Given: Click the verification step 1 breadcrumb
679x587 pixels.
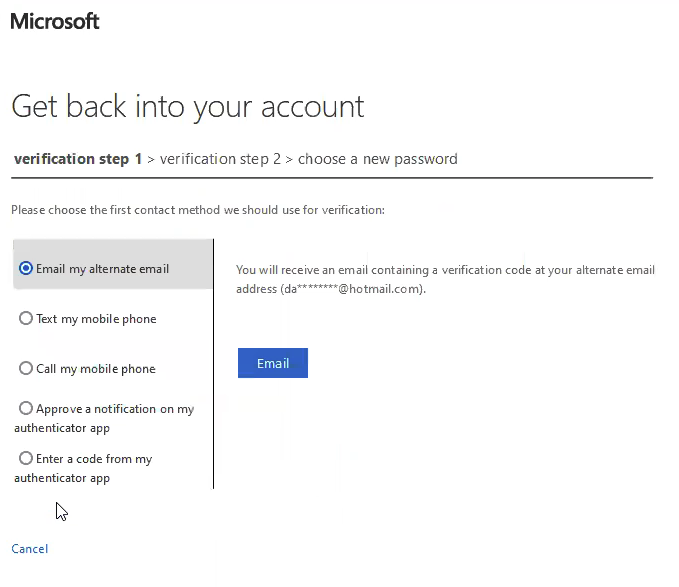Looking at the screenshot, I should [x=78, y=159].
